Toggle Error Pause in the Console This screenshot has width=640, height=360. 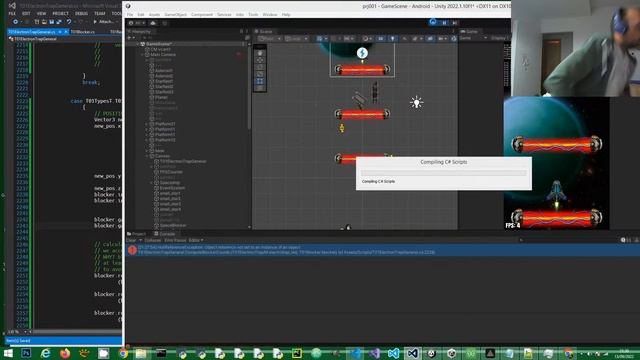click(175, 240)
